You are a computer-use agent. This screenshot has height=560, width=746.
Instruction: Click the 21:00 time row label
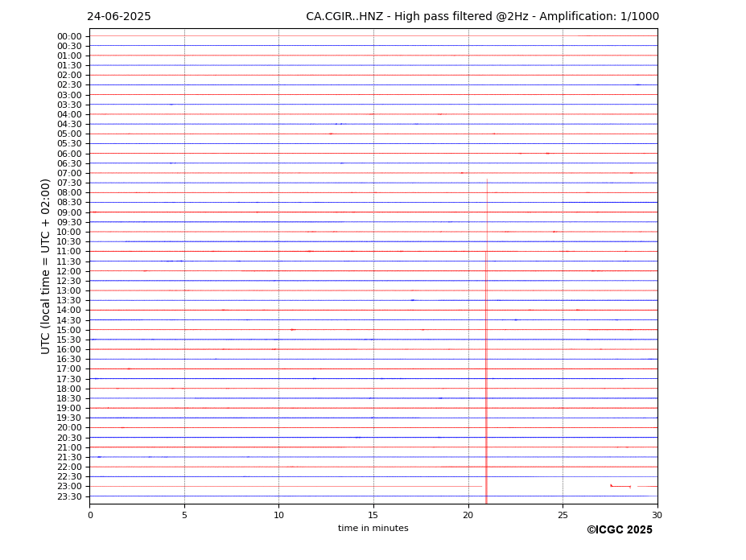(69, 447)
